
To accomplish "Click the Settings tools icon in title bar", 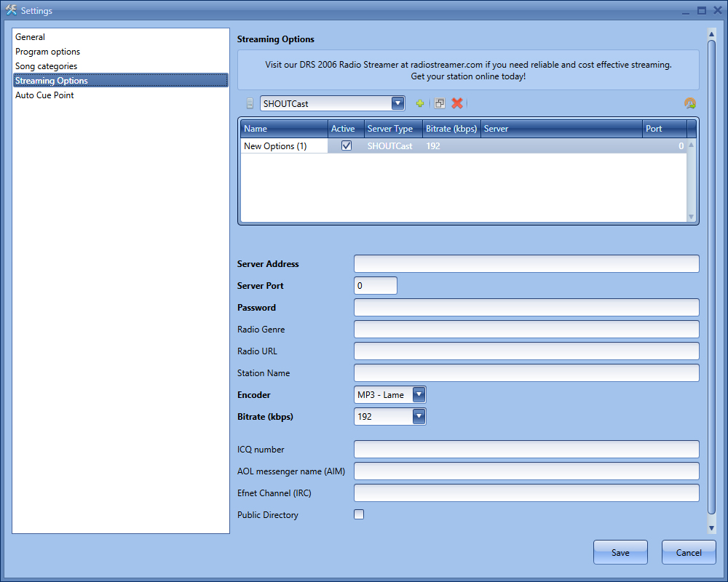I will (11, 10).
